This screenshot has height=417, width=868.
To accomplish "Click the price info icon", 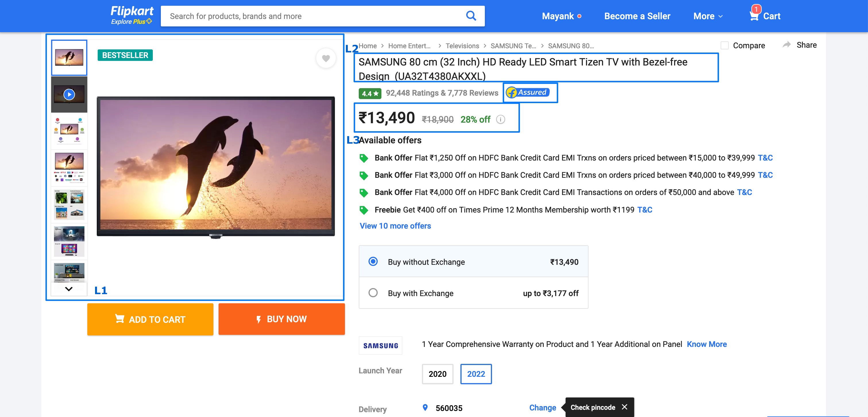I will (500, 119).
